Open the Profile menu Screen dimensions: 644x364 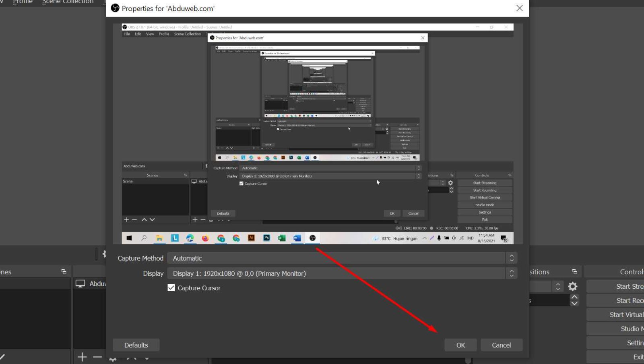click(22, 2)
